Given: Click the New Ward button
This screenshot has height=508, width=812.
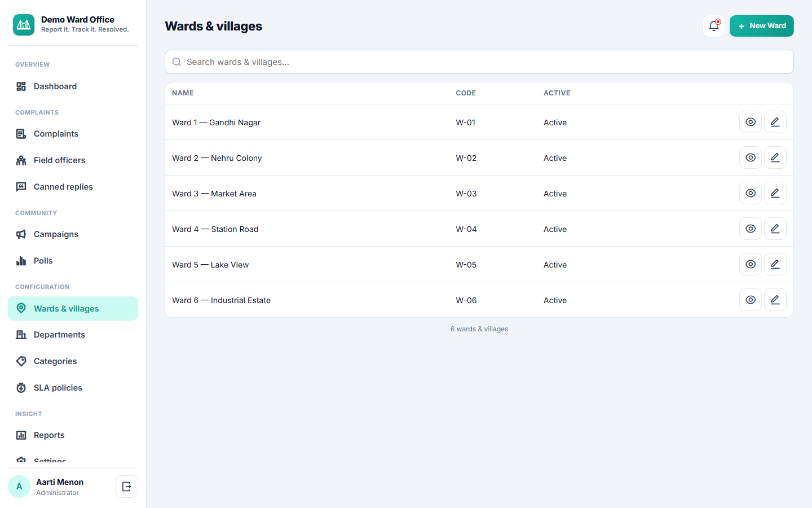Looking at the screenshot, I should pos(761,26).
